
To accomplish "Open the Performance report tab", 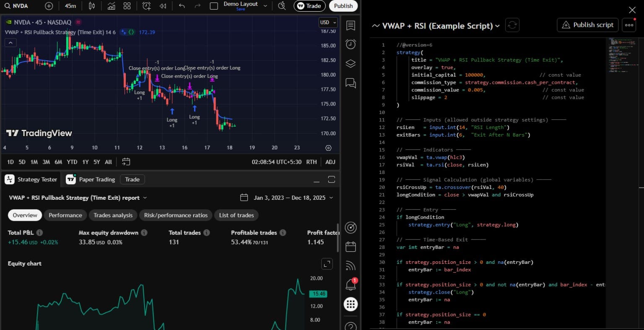I will pyautogui.click(x=65, y=215).
